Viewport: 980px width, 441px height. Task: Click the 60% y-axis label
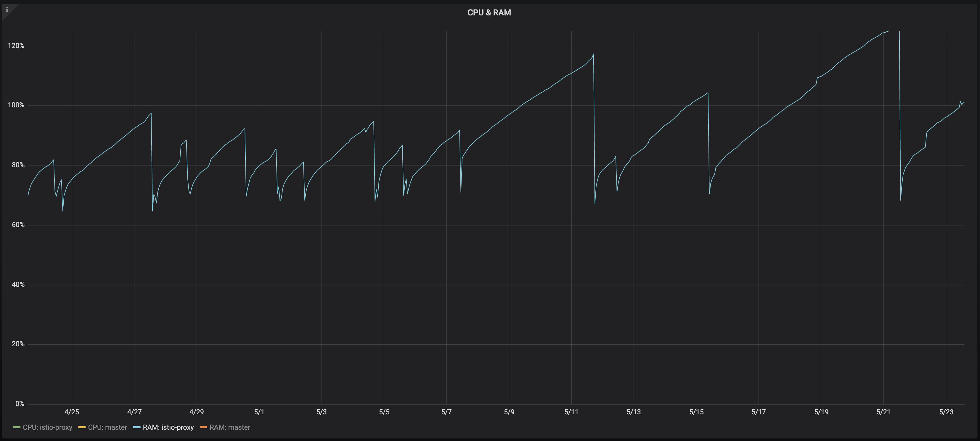18,225
